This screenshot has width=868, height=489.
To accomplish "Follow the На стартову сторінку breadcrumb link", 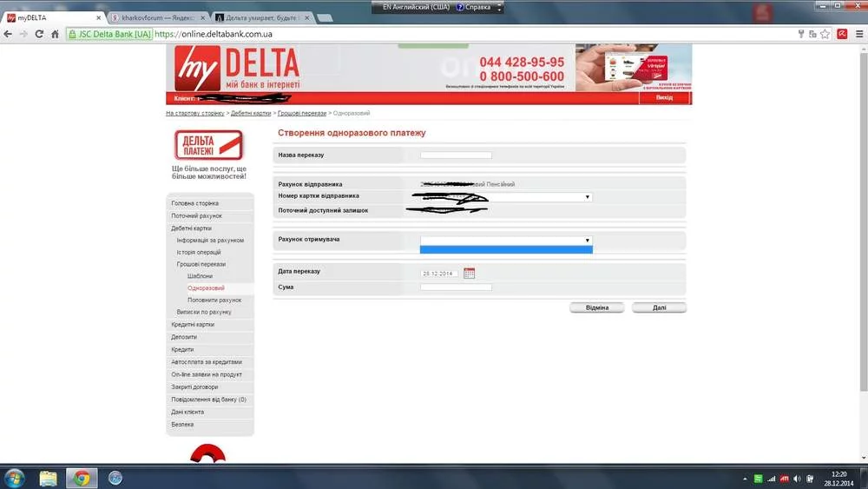I will [x=194, y=113].
